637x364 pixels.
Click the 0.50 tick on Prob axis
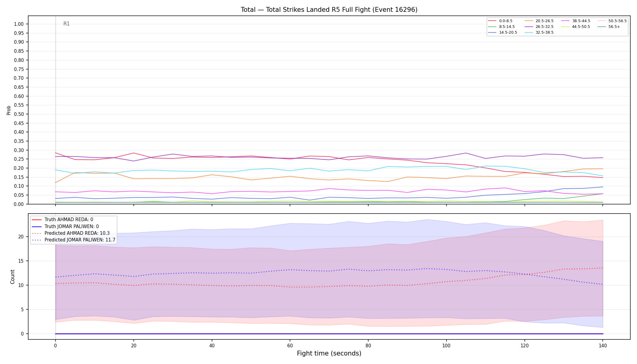[19, 114]
